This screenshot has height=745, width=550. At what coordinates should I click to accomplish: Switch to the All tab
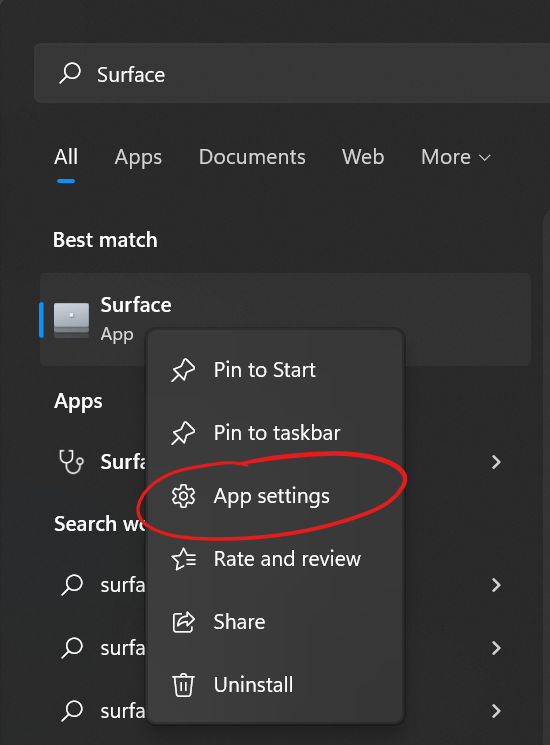66,157
